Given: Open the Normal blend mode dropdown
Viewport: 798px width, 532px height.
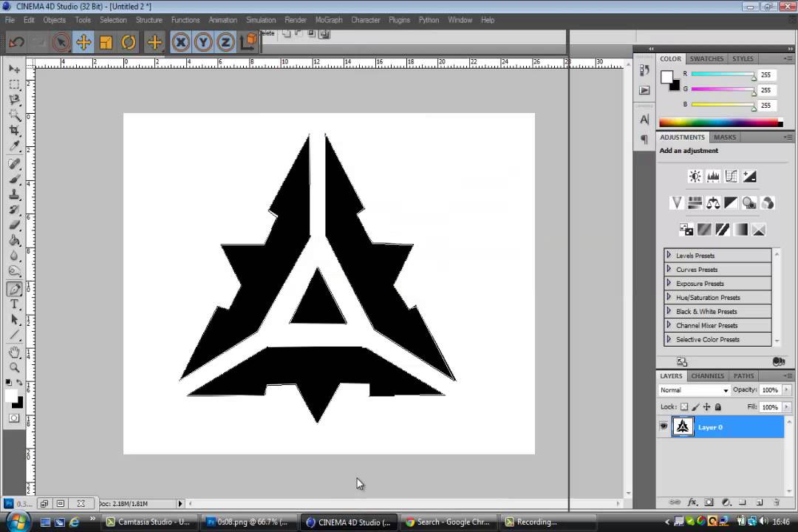Looking at the screenshot, I should [694, 390].
